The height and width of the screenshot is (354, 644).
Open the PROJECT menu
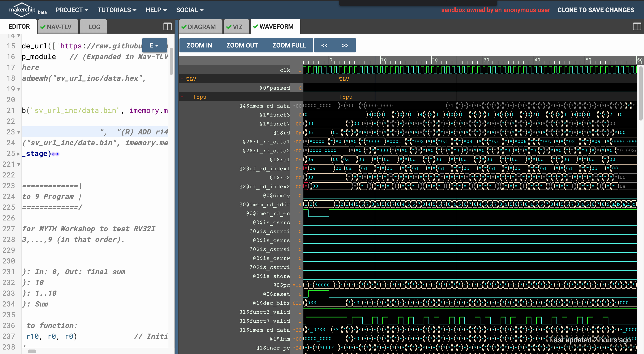[x=72, y=10]
